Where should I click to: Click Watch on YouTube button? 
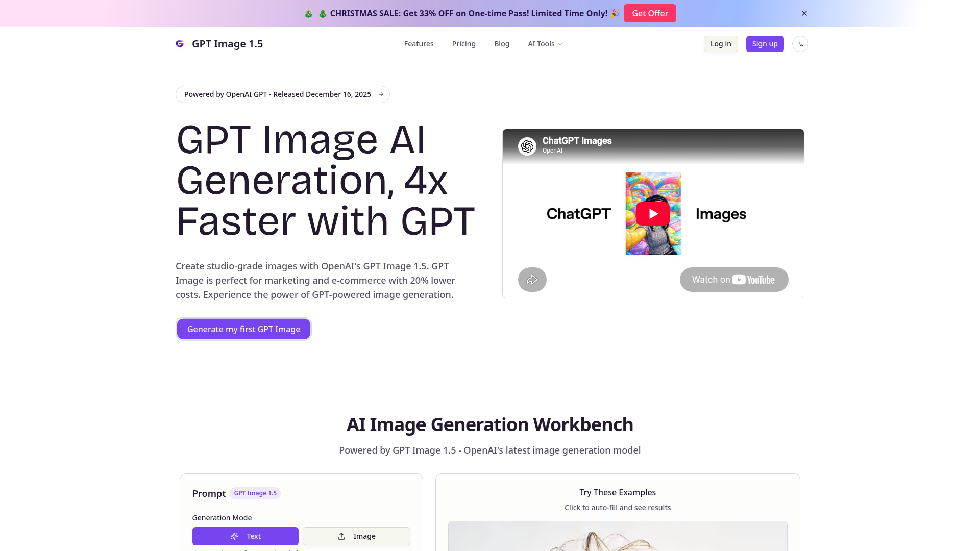(x=734, y=280)
